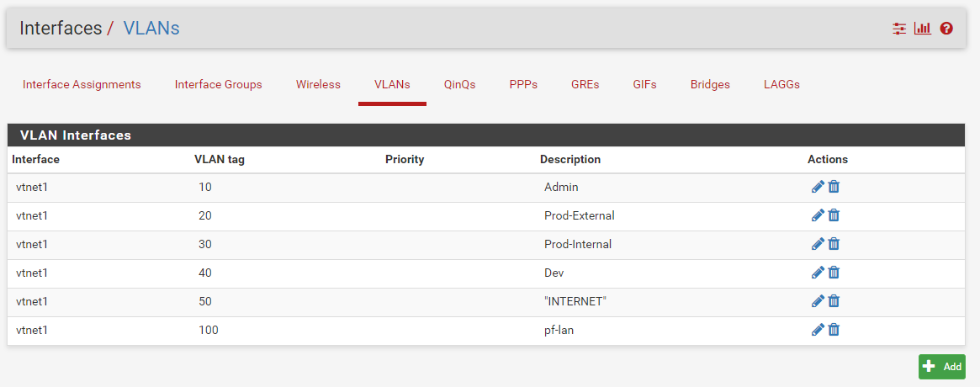The height and width of the screenshot is (387, 980).
Task: Delete the pf-lan VLAN via trash icon
Action: point(834,330)
